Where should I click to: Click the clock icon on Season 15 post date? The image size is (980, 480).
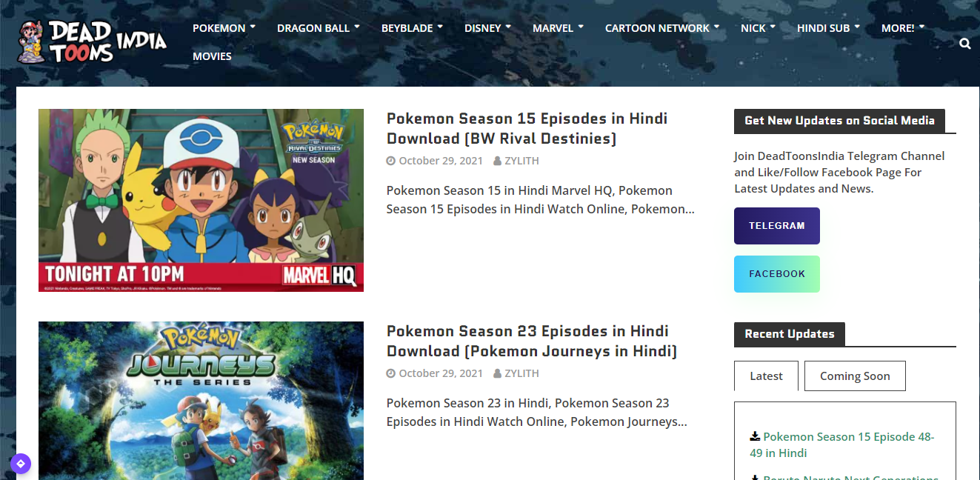(391, 161)
